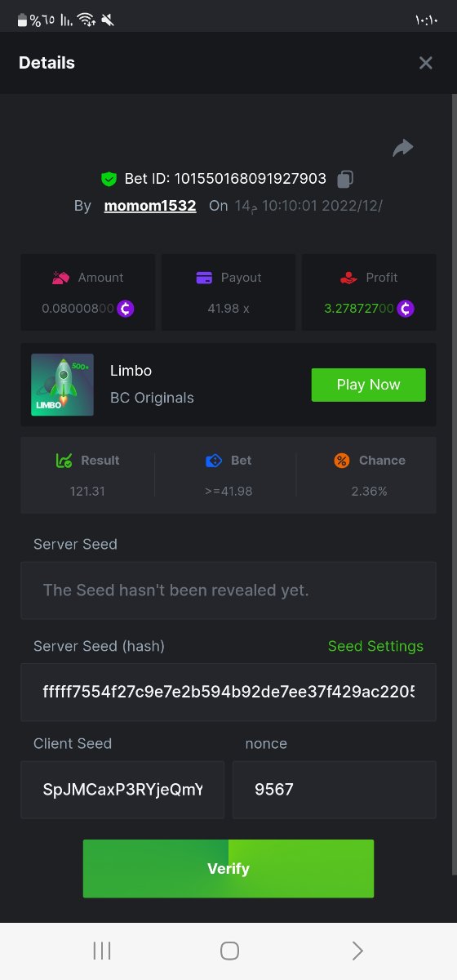Click the Bet tag icon

coord(214,461)
